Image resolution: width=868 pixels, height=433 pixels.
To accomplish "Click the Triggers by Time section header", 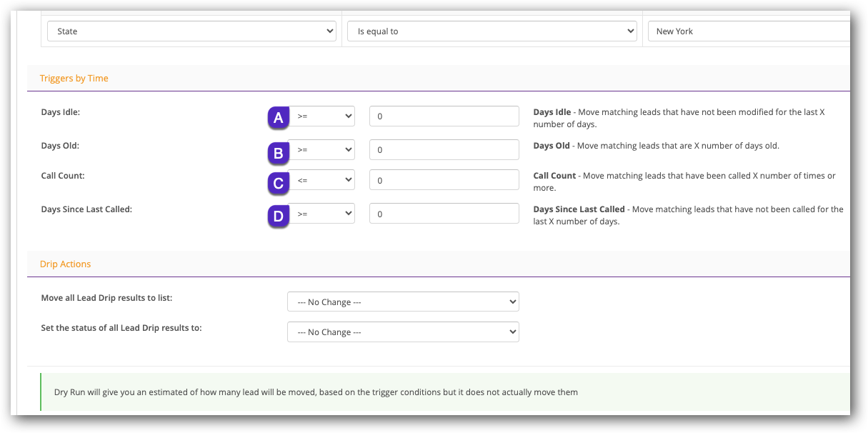I will pos(74,79).
